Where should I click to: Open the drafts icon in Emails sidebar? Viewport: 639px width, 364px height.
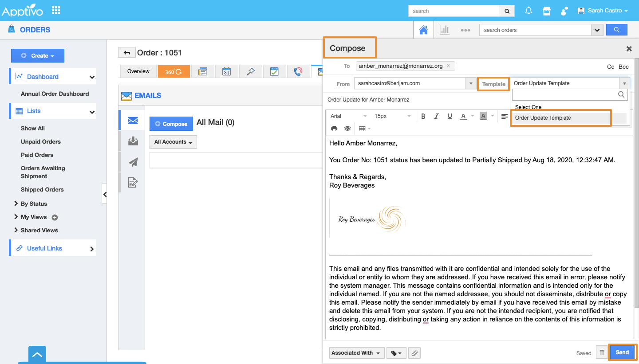133,182
